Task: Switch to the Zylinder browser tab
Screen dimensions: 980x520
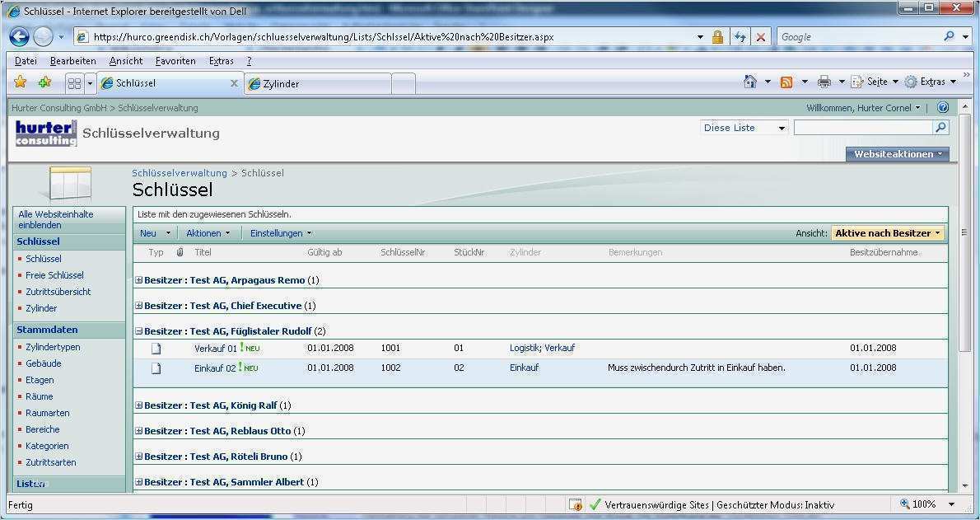Action: click(x=318, y=84)
